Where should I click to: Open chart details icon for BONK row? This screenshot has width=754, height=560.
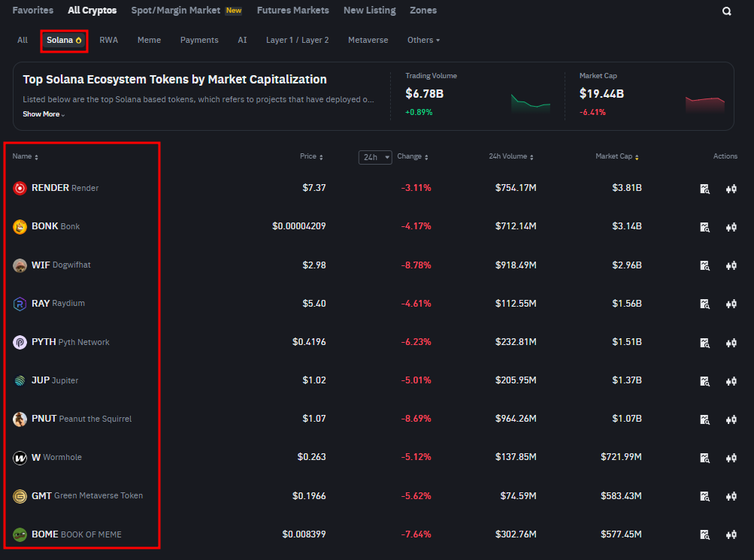pos(704,227)
